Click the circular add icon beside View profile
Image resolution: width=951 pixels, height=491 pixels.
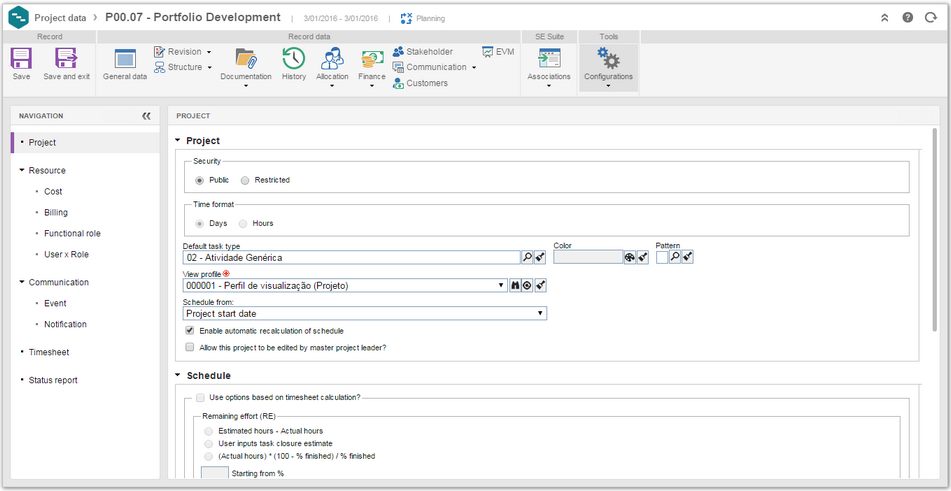pos(527,286)
